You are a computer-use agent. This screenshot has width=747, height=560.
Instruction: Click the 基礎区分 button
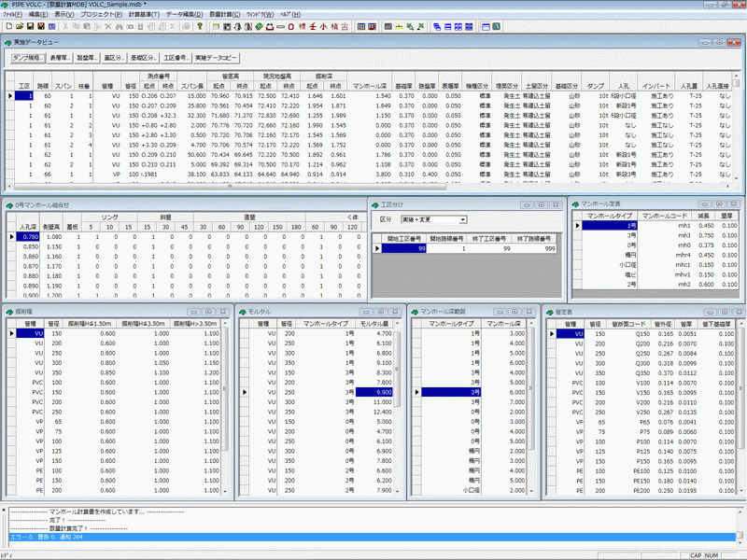click(144, 58)
